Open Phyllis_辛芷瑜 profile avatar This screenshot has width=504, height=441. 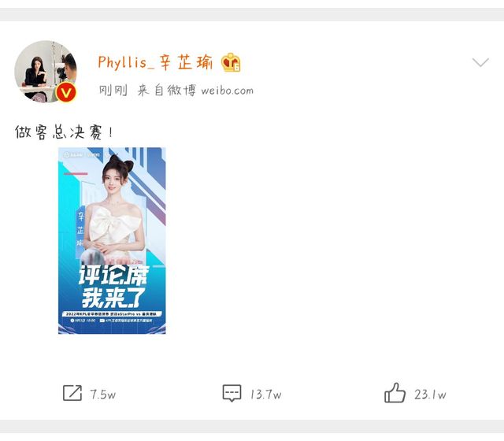[46, 72]
